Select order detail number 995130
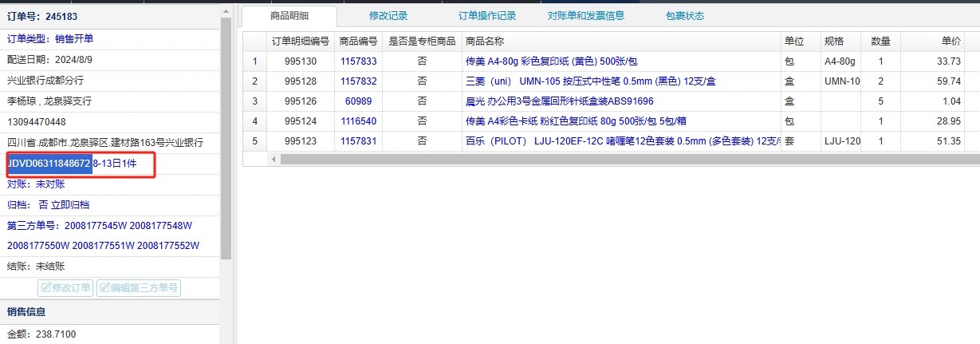 pyautogui.click(x=301, y=61)
